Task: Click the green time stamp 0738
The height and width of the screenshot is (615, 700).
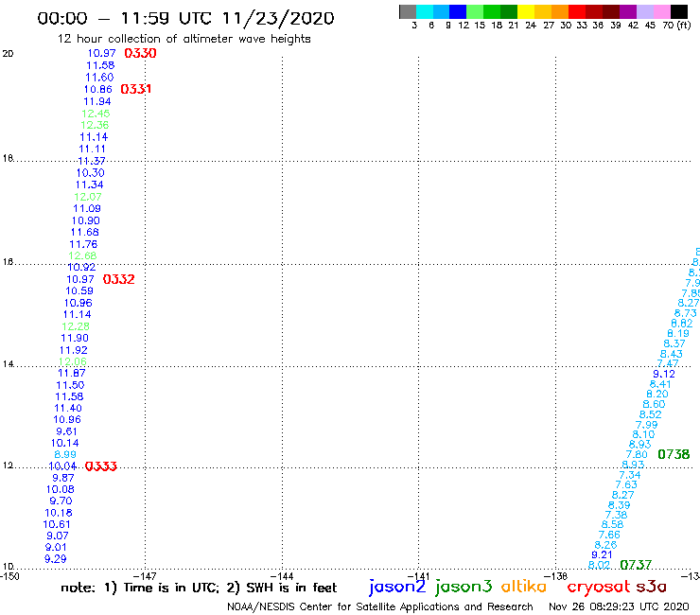Action: click(674, 454)
